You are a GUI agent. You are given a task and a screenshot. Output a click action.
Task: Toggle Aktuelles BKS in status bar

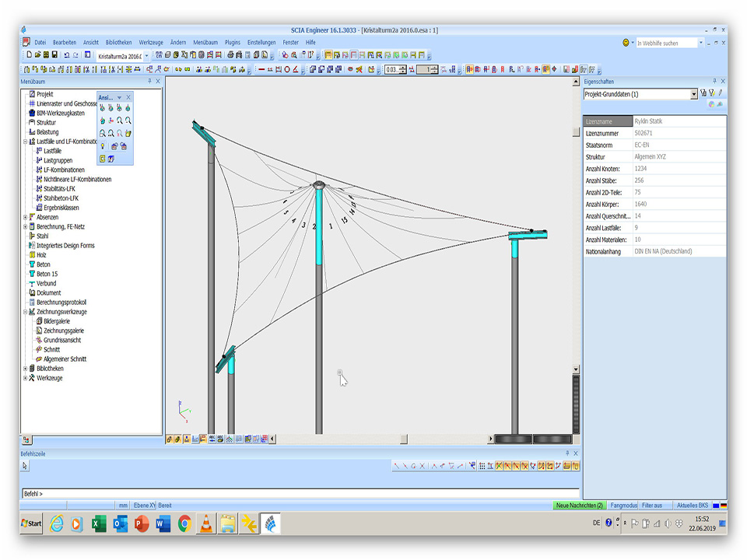coord(692,506)
